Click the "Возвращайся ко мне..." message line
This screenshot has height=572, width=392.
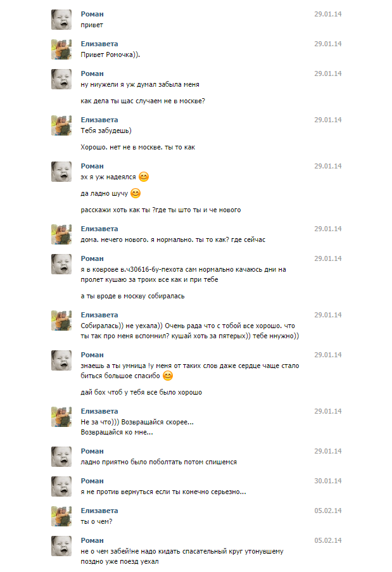[x=117, y=432]
